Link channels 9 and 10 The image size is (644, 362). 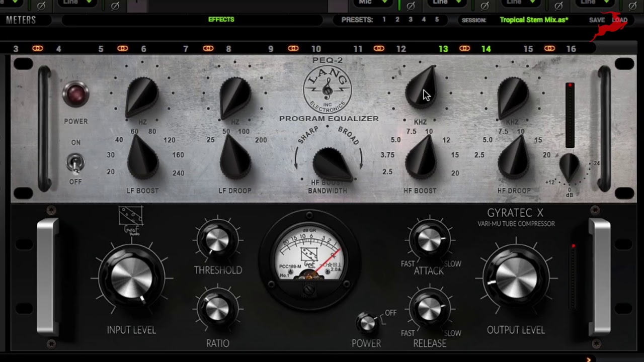[x=293, y=49]
